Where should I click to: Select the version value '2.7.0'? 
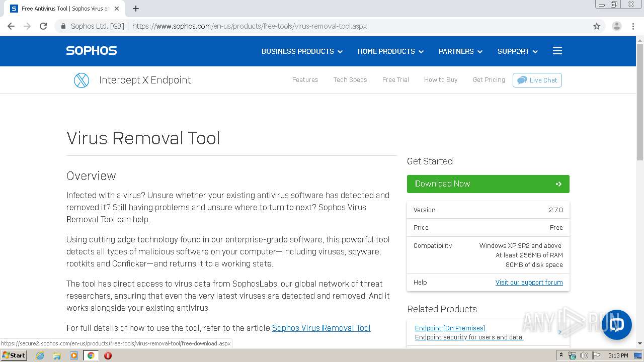point(556,210)
